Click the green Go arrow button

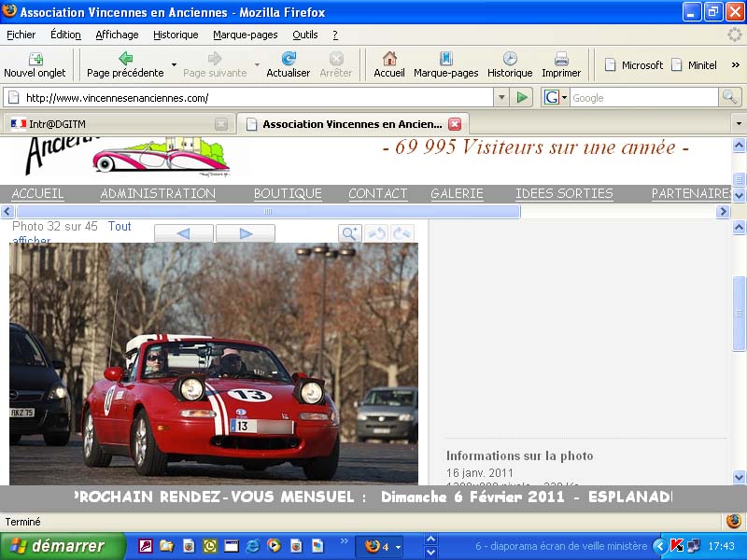pyautogui.click(x=522, y=98)
